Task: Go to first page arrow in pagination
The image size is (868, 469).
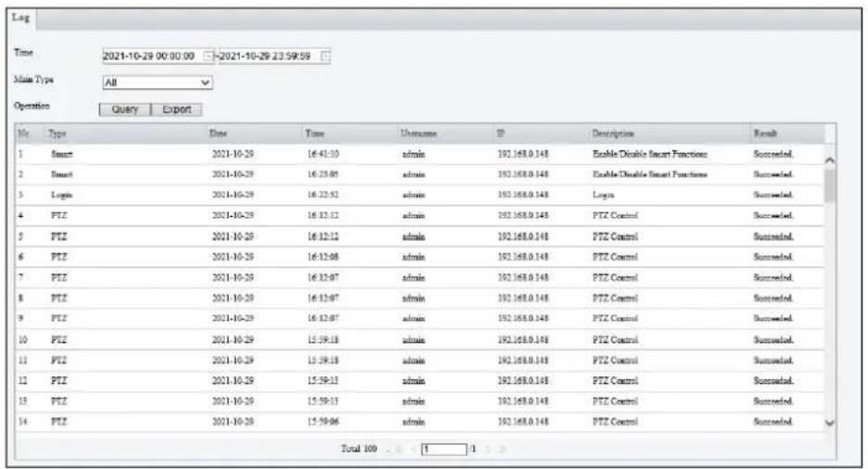Action: tap(398, 449)
